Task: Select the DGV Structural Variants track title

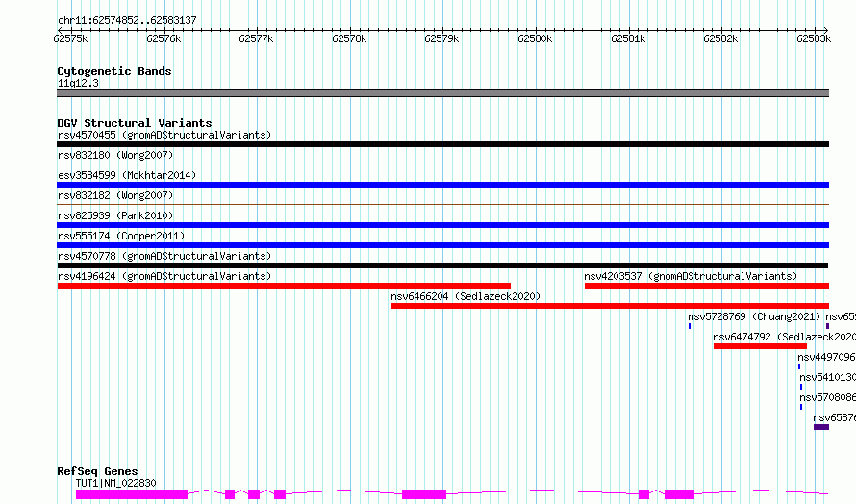Action: pyautogui.click(x=135, y=123)
